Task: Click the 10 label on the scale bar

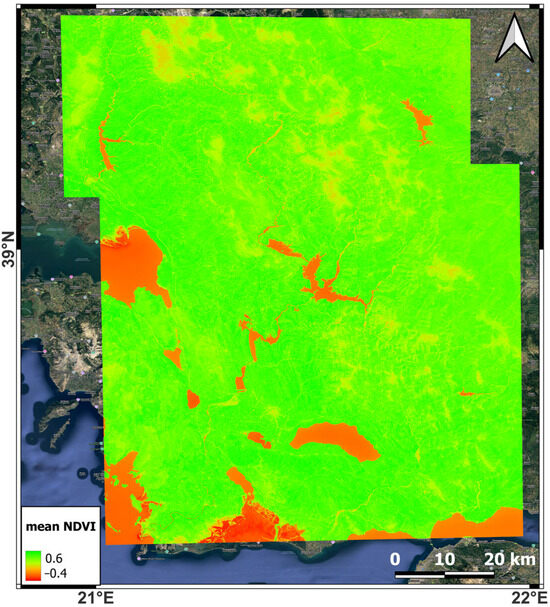Action: pos(444,559)
